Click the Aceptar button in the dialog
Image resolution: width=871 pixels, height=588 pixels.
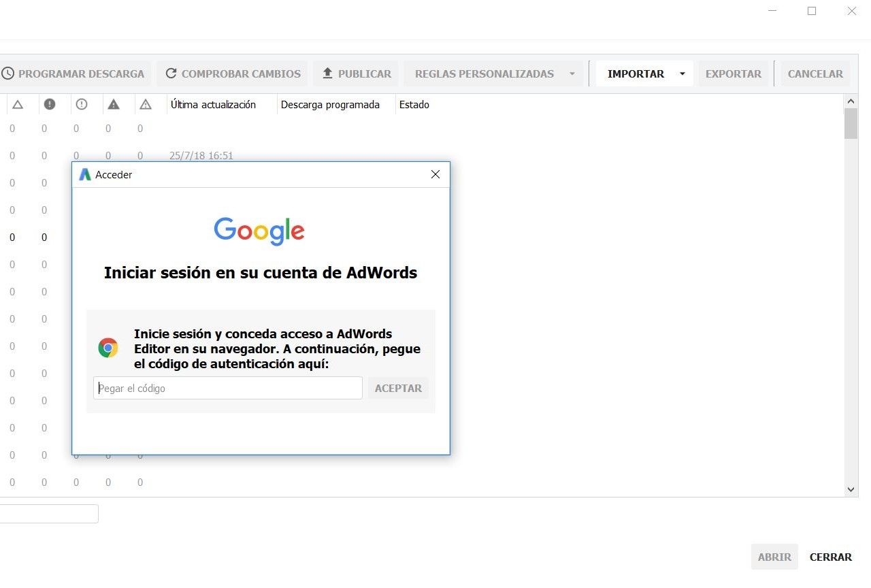point(398,388)
